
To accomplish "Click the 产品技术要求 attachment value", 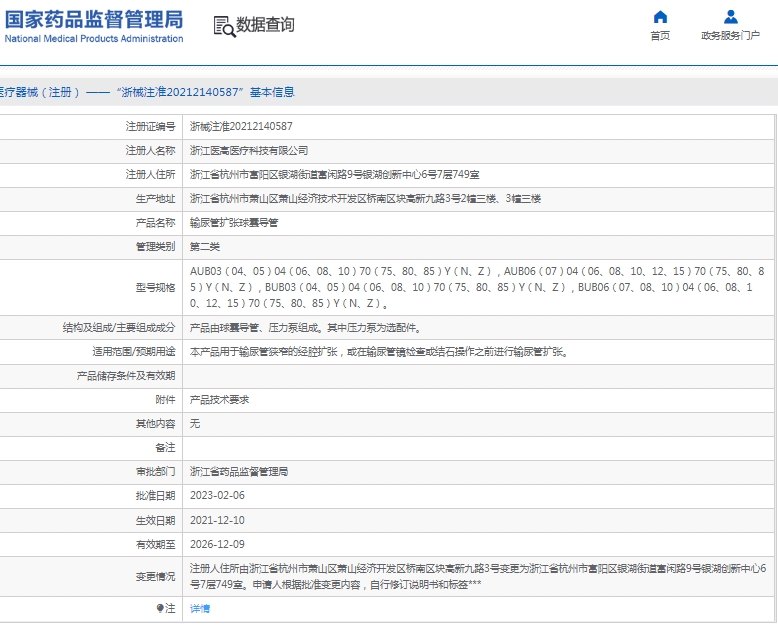I will coord(219,400).
